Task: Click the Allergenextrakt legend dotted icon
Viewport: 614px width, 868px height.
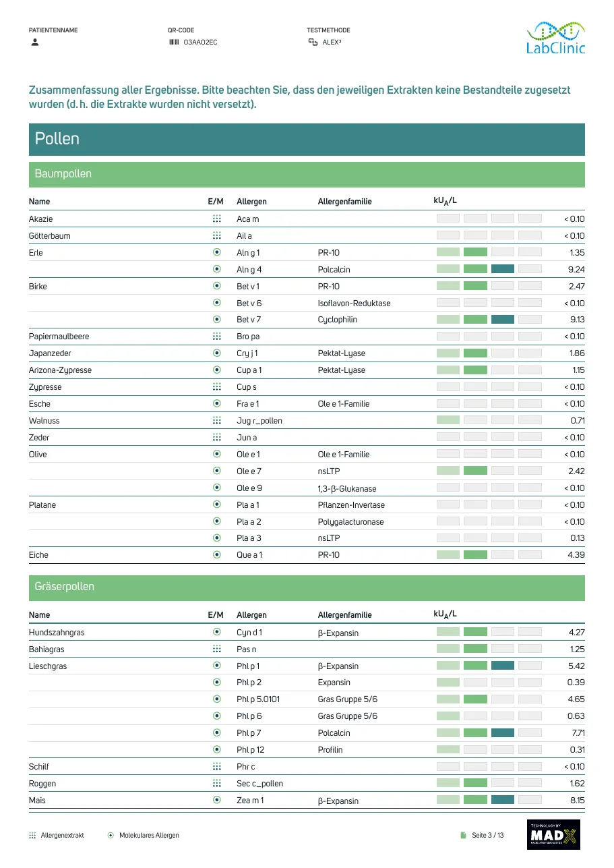Action: point(32,835)
